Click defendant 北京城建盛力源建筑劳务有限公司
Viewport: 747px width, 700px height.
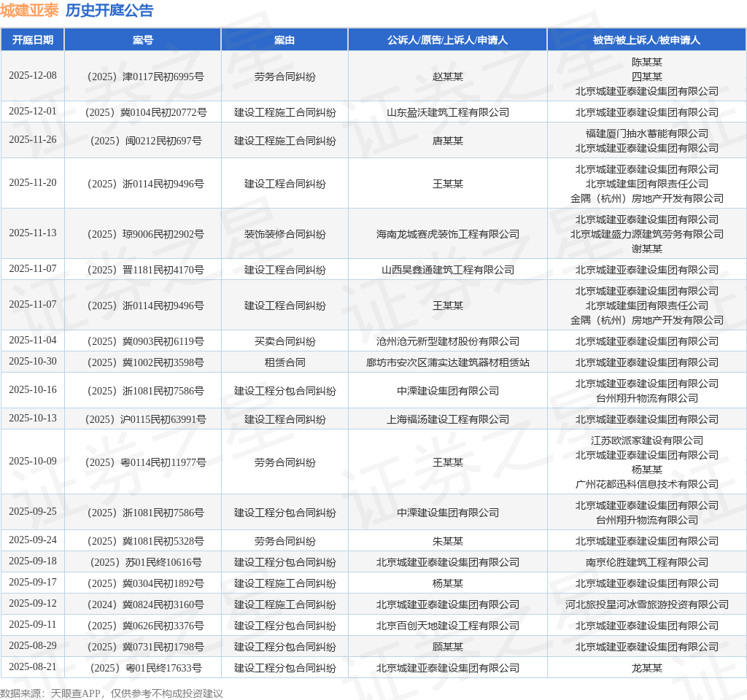click(x=646, y=234)
